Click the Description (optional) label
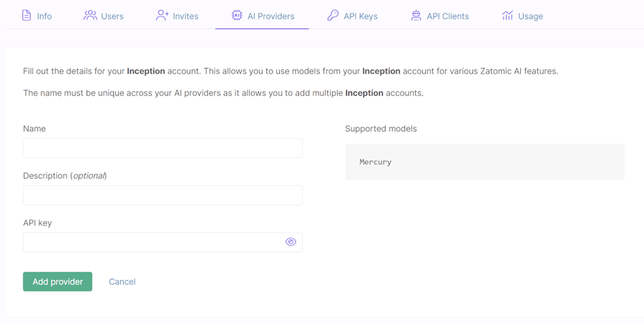This screenshot has width=644, height=323. (x=65, y=176)
